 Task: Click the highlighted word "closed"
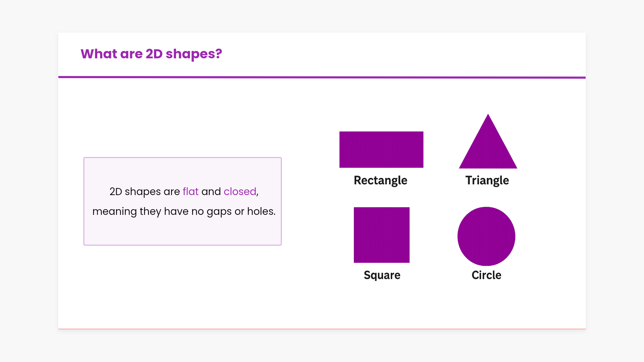[x=240, y=191]
